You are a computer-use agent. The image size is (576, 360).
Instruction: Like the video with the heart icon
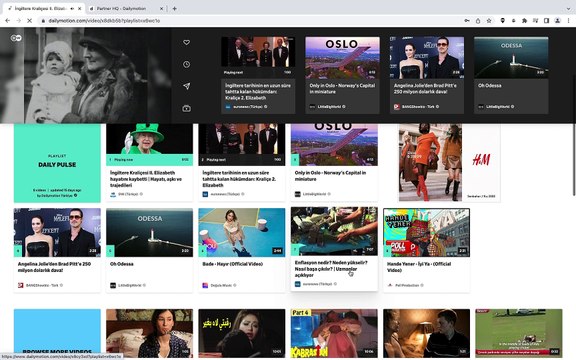click(x=186, y=43)
